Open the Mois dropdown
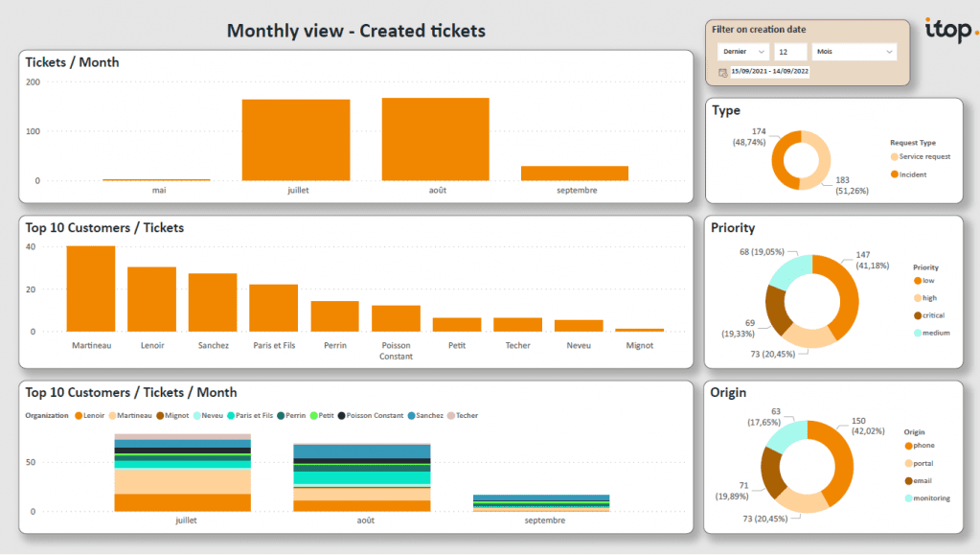Screen dimensions: 980x555 [853, 51]
